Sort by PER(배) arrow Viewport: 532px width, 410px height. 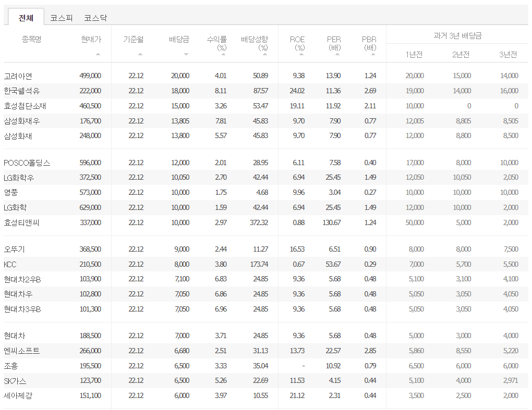click(x=337, y=54)
